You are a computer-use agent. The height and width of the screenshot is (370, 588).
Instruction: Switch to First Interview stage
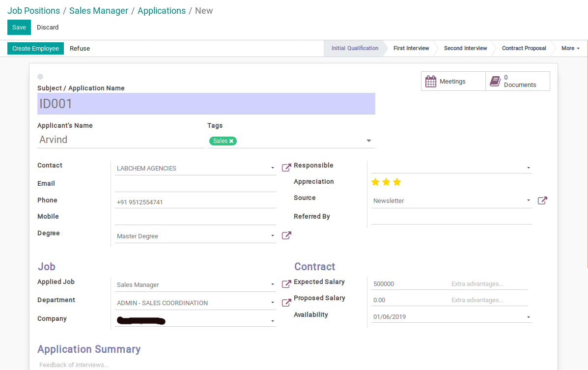click(411, 48)
